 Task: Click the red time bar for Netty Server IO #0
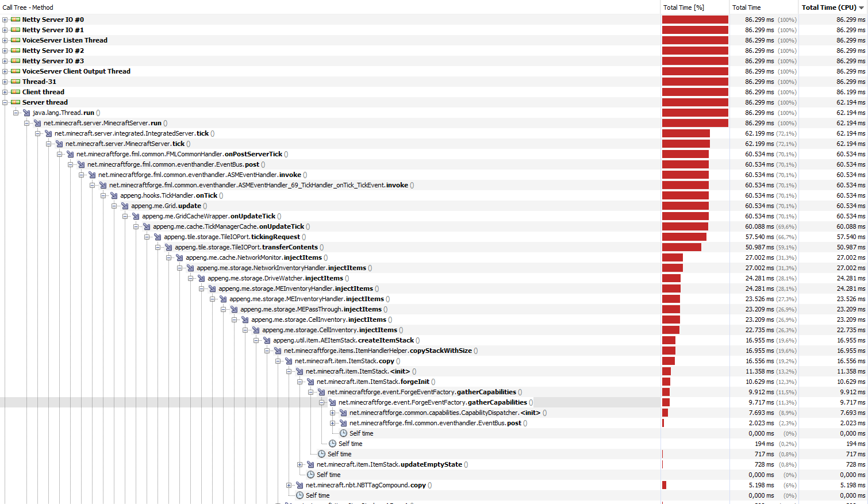tap(695, 20)
